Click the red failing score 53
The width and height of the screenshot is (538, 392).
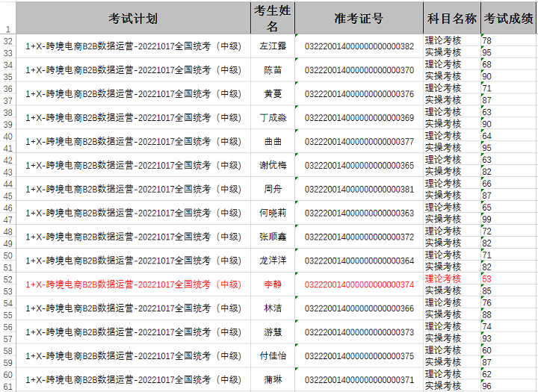(508, 279)
